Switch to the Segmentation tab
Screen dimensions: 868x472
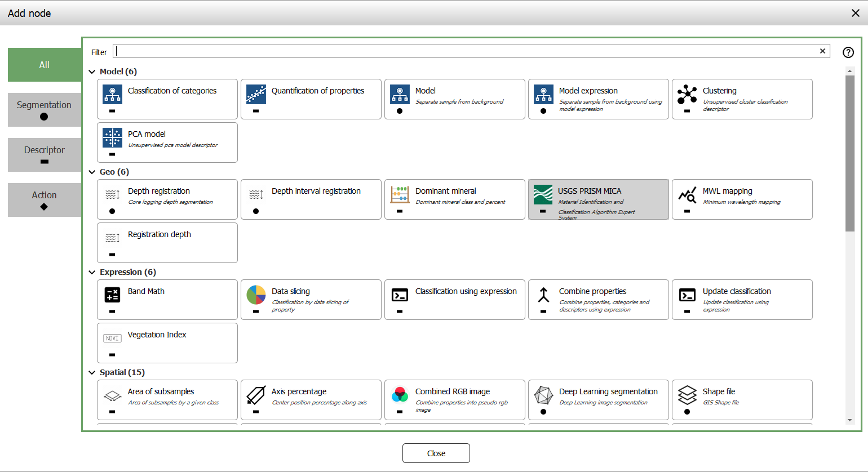[45, 109]
